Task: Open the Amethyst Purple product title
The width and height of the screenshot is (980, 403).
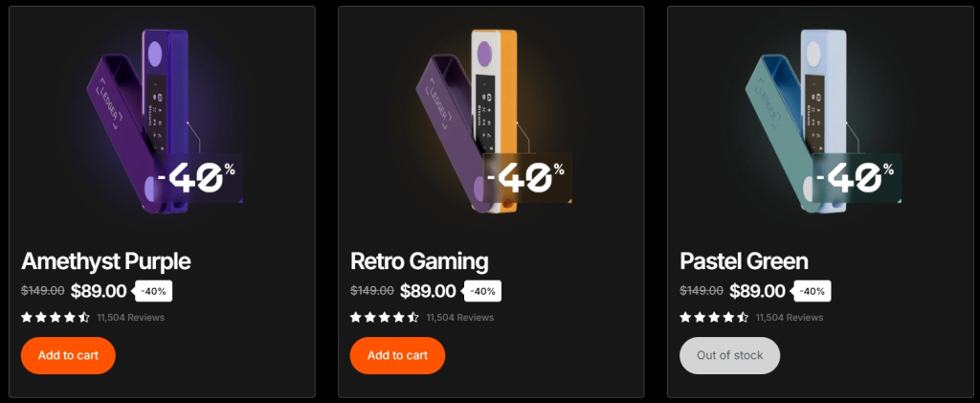Action: (106, 261)
